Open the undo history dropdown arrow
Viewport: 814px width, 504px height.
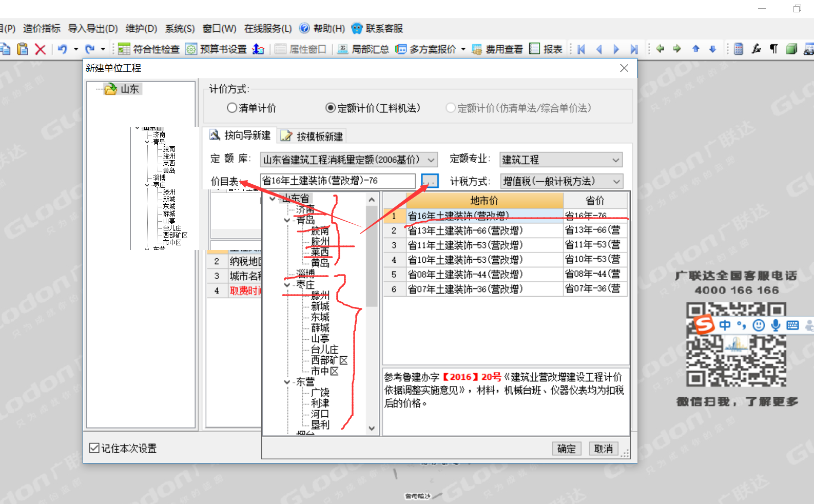[75, 49]
